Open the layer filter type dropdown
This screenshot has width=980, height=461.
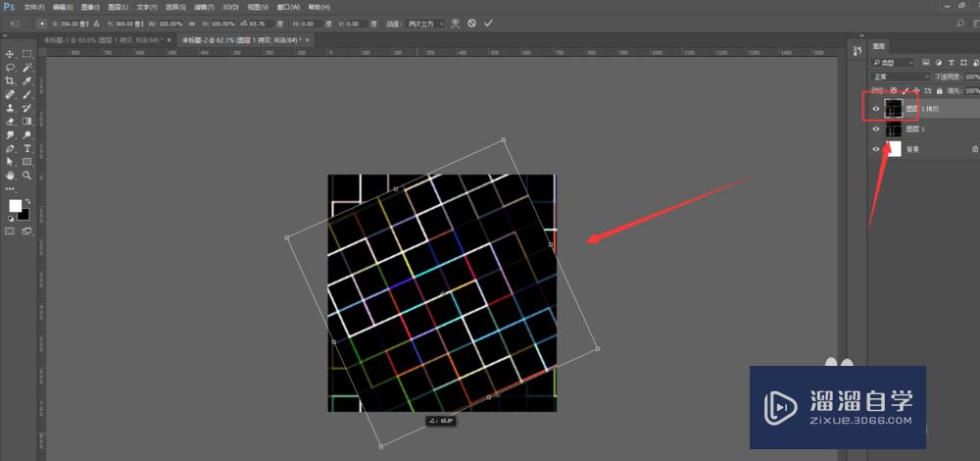coord(894,63)
